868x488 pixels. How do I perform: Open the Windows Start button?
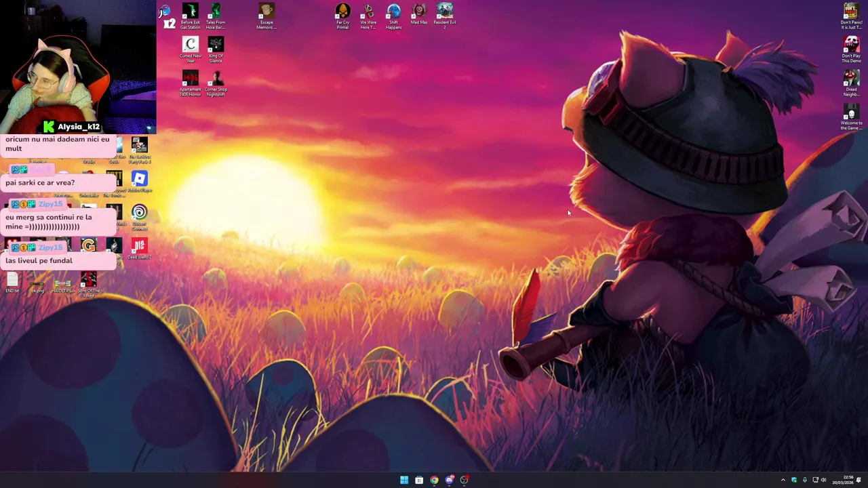point(404,480)
